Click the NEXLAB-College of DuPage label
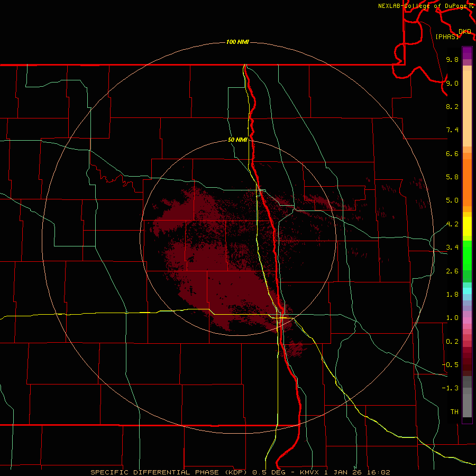476x476 pixels. coord(422,6)
